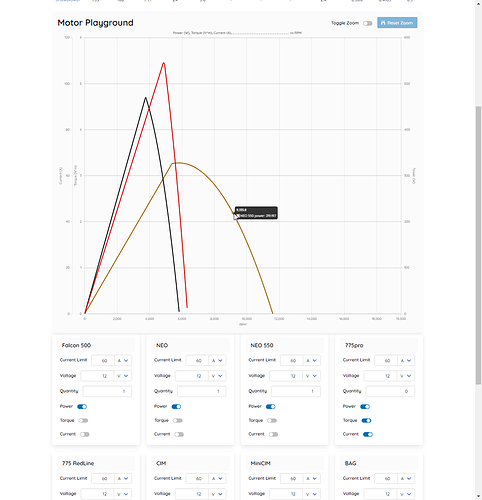Viewport: 482px width, 500px height.
Task: Turn off 775pro Current toggle
Action: point(368,434)
